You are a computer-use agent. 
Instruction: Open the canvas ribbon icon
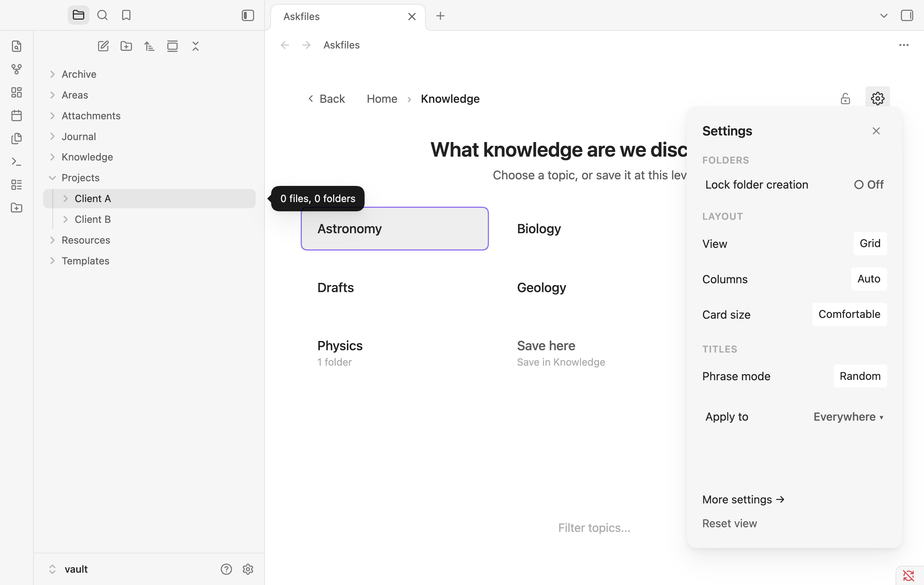click(x=17, y=92)
